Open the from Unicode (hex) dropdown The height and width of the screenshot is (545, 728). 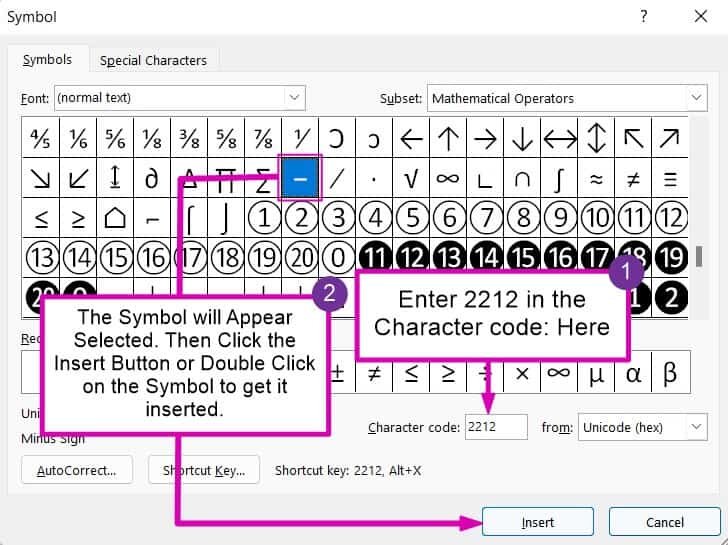click(x=696, y=427)
